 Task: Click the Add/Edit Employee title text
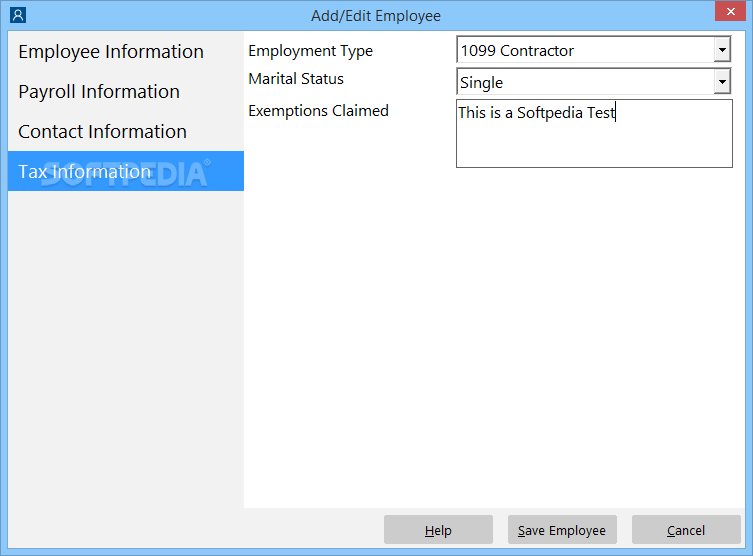tap(376, 16)
